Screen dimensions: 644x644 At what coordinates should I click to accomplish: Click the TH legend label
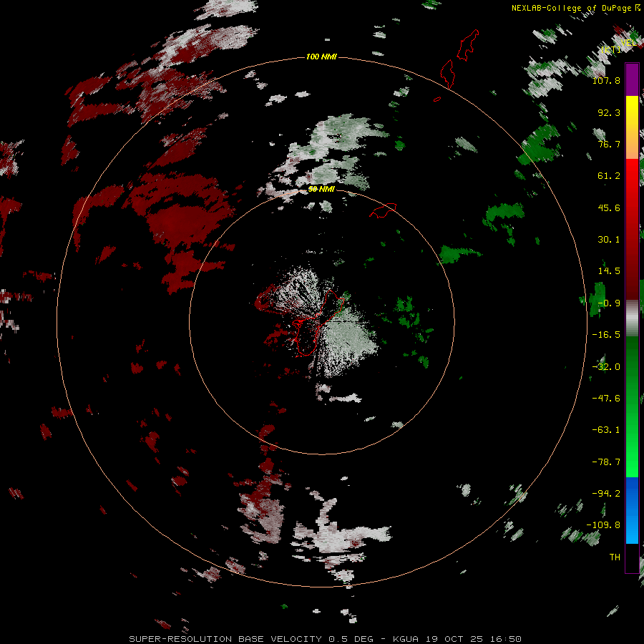coord(615,557)
